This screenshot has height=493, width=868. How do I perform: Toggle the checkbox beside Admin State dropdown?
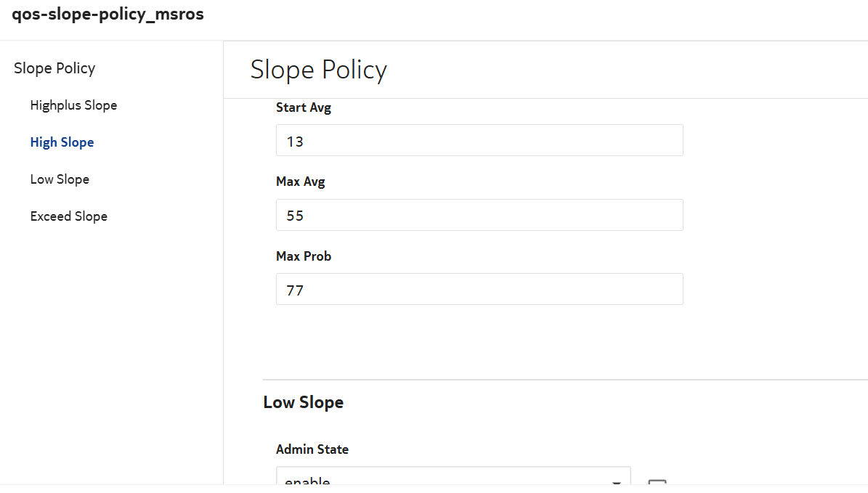[657, 484]
